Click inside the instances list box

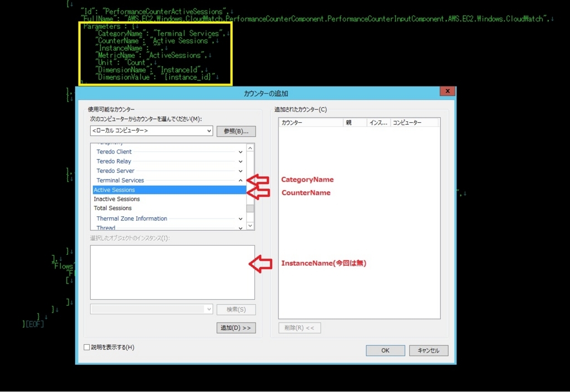pos(173,272)
